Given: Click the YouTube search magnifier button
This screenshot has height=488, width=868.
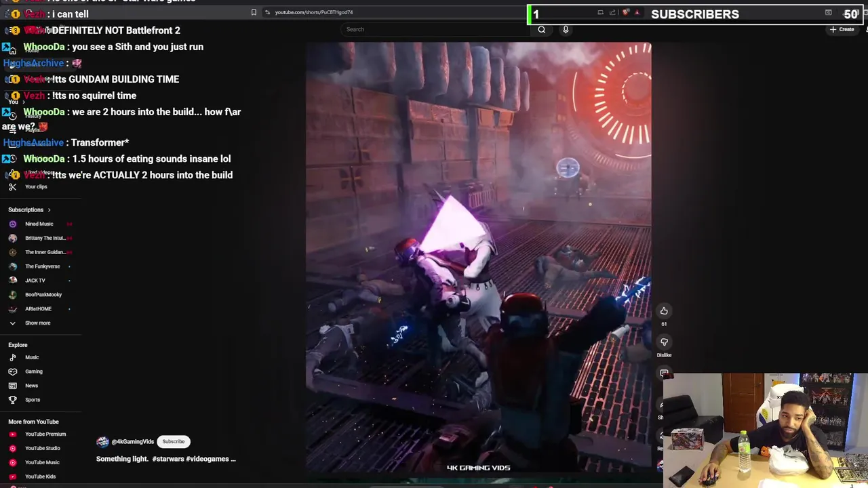Looking at the screenshot, I should click(541, 29).
